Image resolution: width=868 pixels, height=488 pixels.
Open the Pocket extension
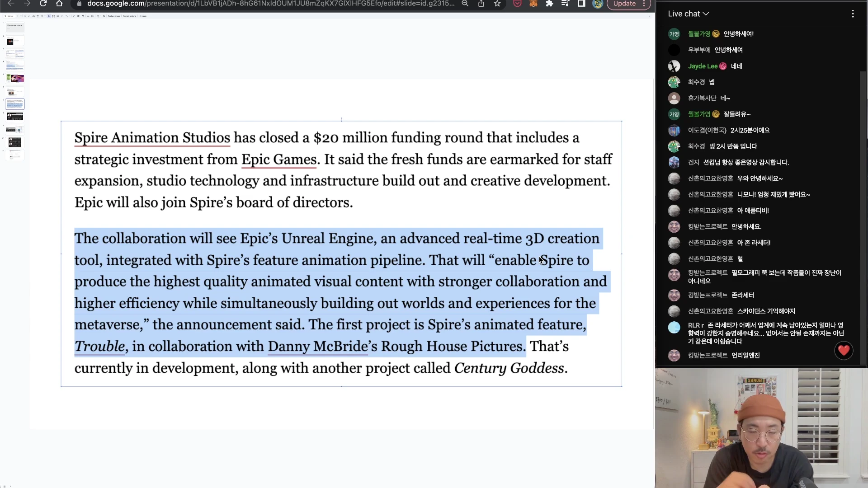[518, 4]
